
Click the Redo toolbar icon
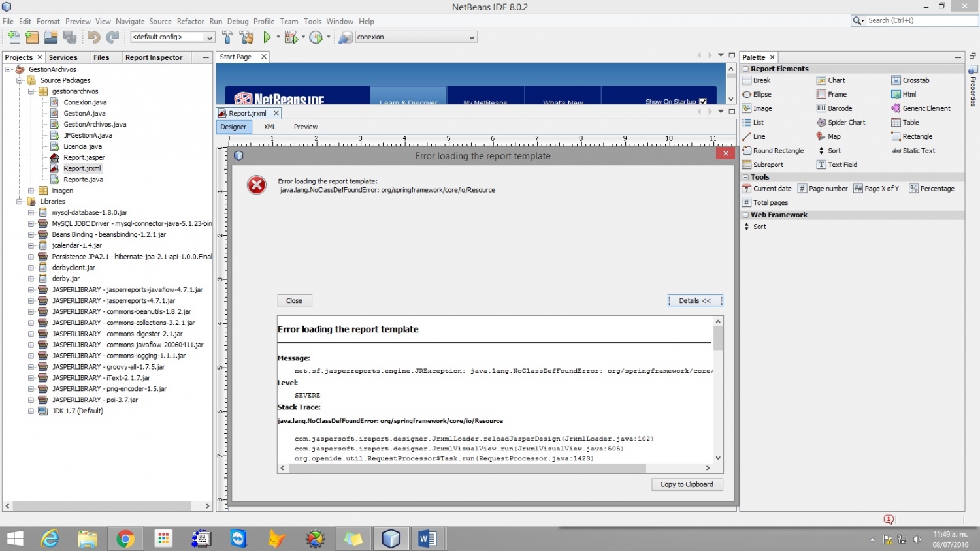pos(113,37)
